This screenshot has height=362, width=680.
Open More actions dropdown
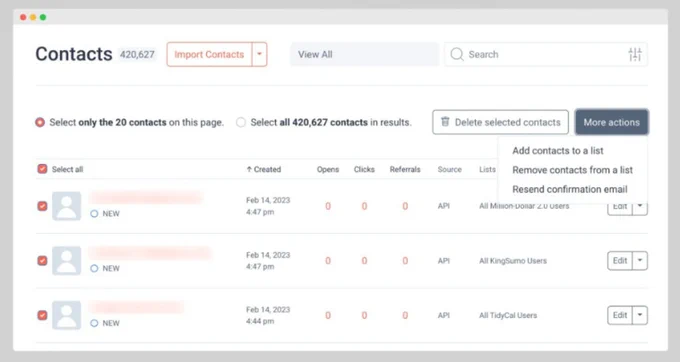pos(611,122)
